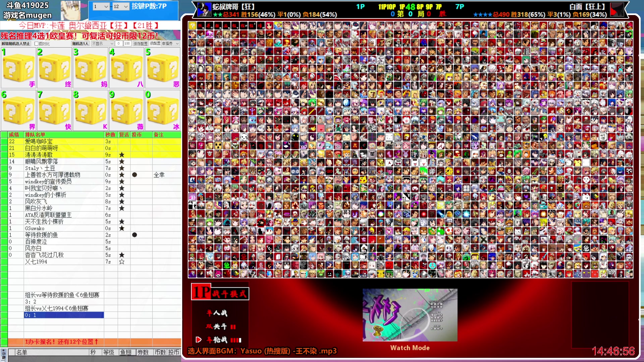Select the 爱喝咖哆宝 row
The image size is (644, 362).
pyautogui.click(x=91, y=141)
